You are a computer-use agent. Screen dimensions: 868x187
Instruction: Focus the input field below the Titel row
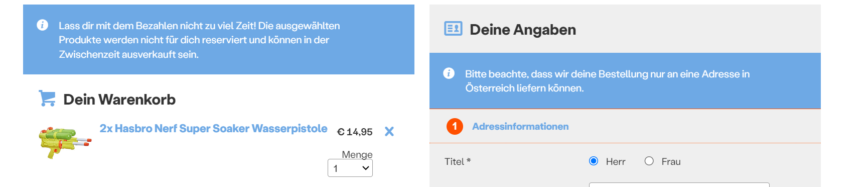coord(679,184)
